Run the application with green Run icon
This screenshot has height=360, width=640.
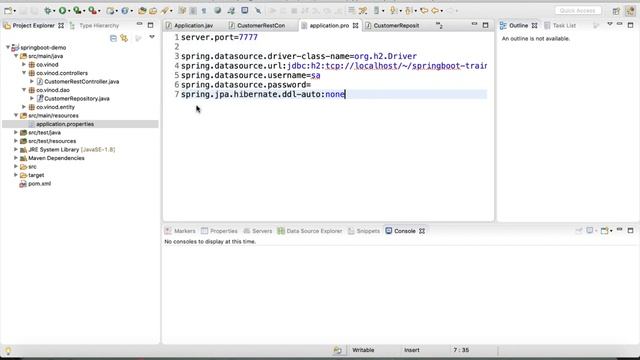(x=62, y=11)
